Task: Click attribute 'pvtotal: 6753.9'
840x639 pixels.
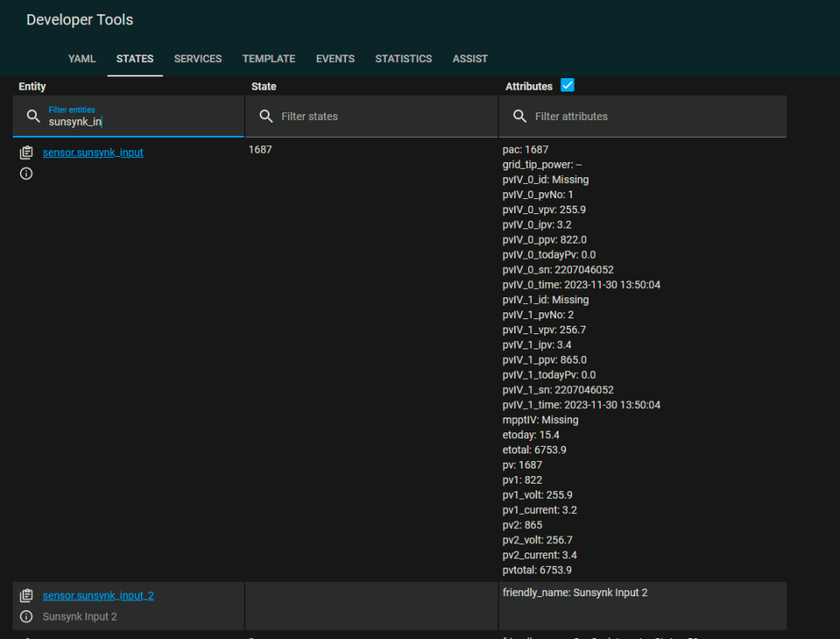Action: click(x=537, y=570)
